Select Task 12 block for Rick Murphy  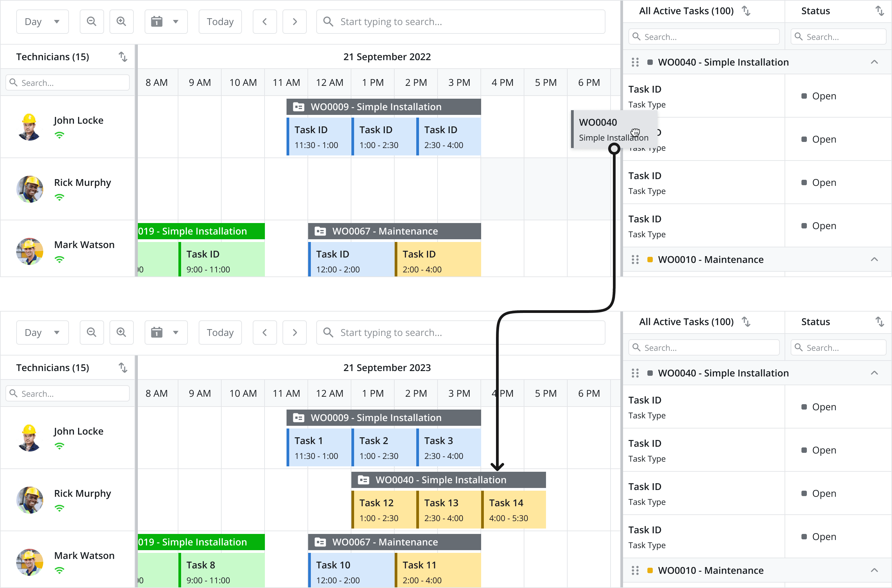pos(384,510)
